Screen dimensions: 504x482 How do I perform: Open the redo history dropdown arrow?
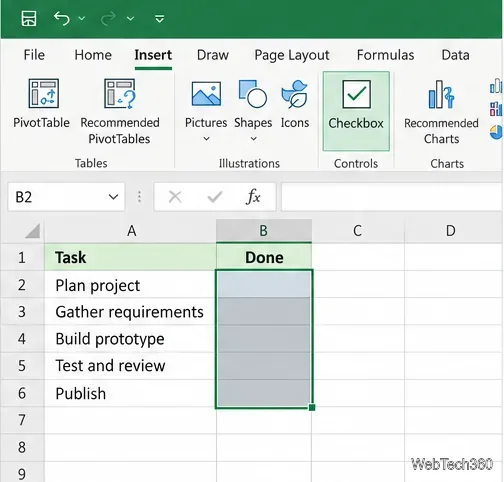pos(130,18)
